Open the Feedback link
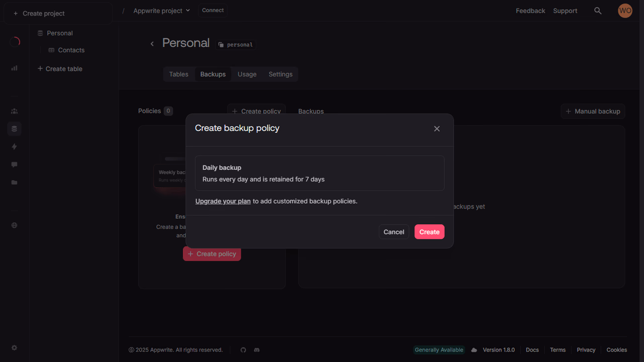This screenshot has width=644, height=362. [x=530, y=11]
